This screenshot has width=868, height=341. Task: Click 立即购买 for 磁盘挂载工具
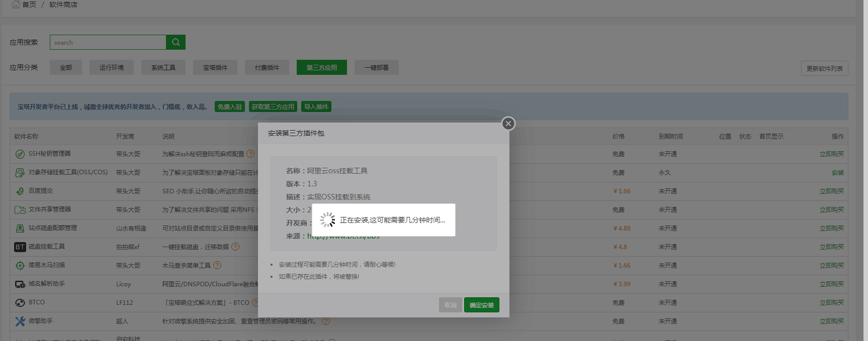(x=832, y=247)
